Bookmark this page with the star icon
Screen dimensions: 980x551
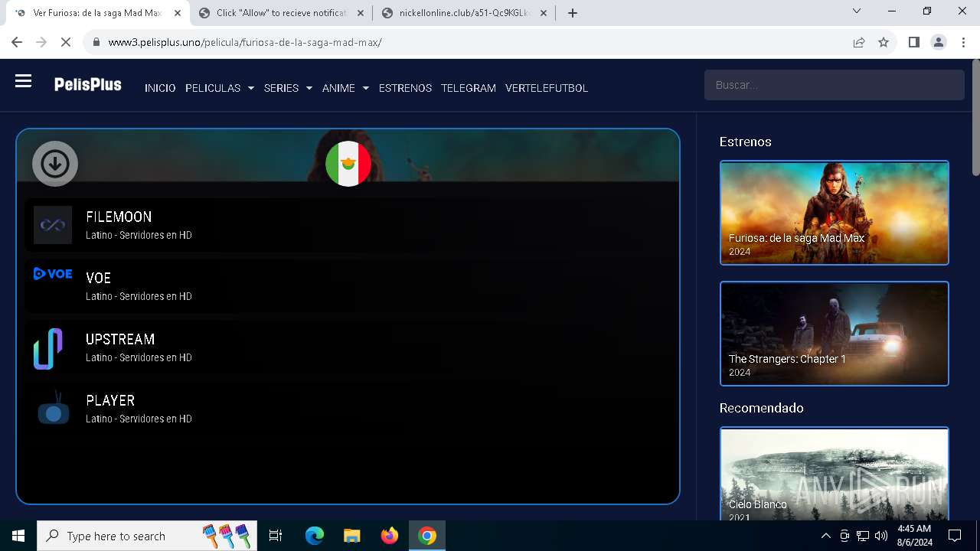[x=884, y=42]
